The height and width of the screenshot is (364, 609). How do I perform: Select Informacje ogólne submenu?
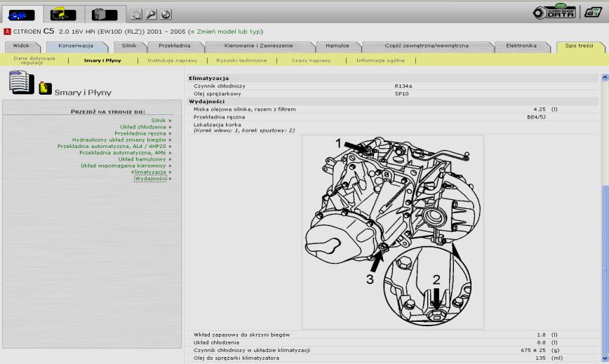coord(380,60)
